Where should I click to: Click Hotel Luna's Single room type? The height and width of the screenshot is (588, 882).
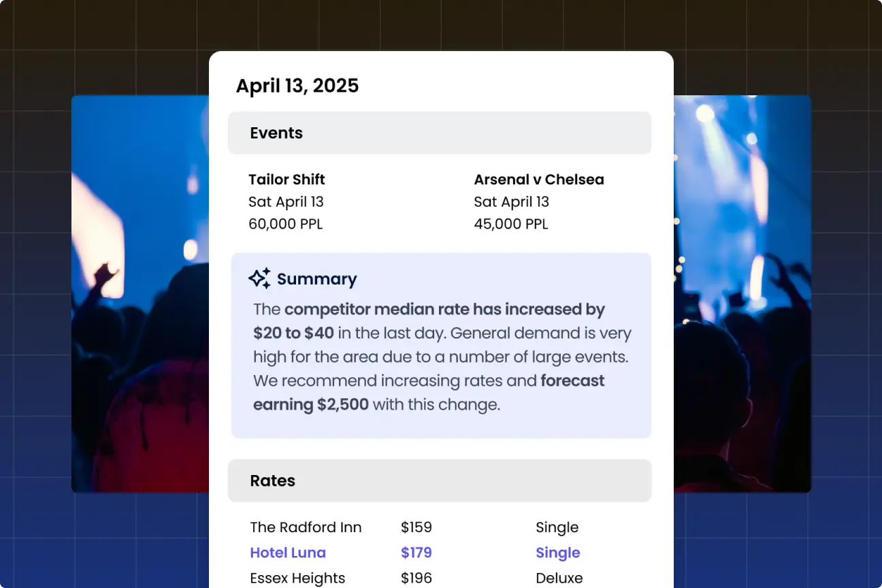[557, 553]
